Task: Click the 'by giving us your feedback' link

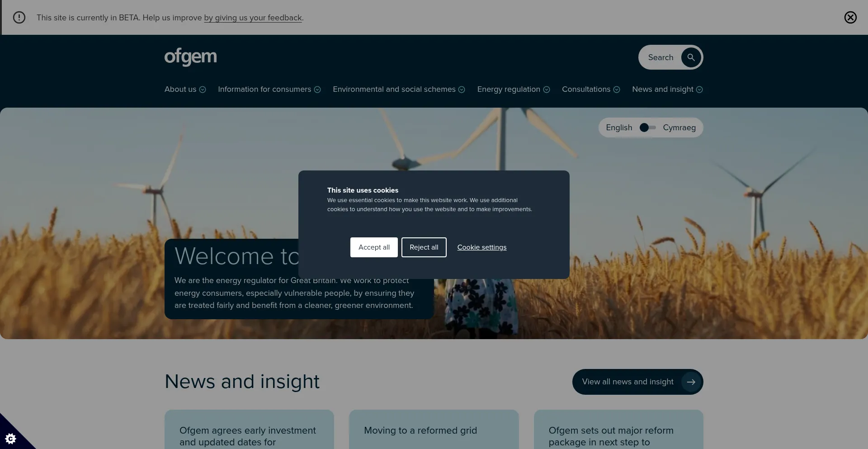Action: click(253, 18)
